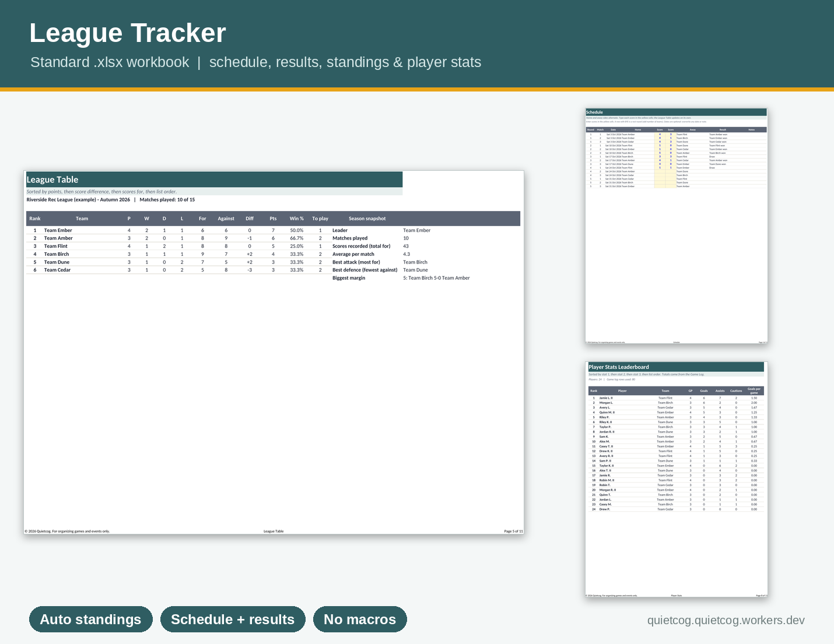This screenshot has height=644, width=834.
Task: Open the Schedule sheet thumbnail
Action: pyautogui.click(x=677, y=226)
